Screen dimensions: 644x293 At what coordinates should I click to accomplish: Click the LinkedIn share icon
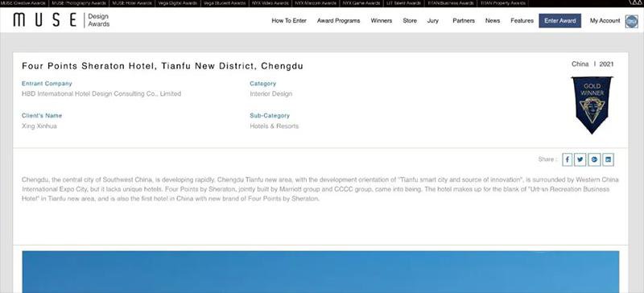coord(609,159)
